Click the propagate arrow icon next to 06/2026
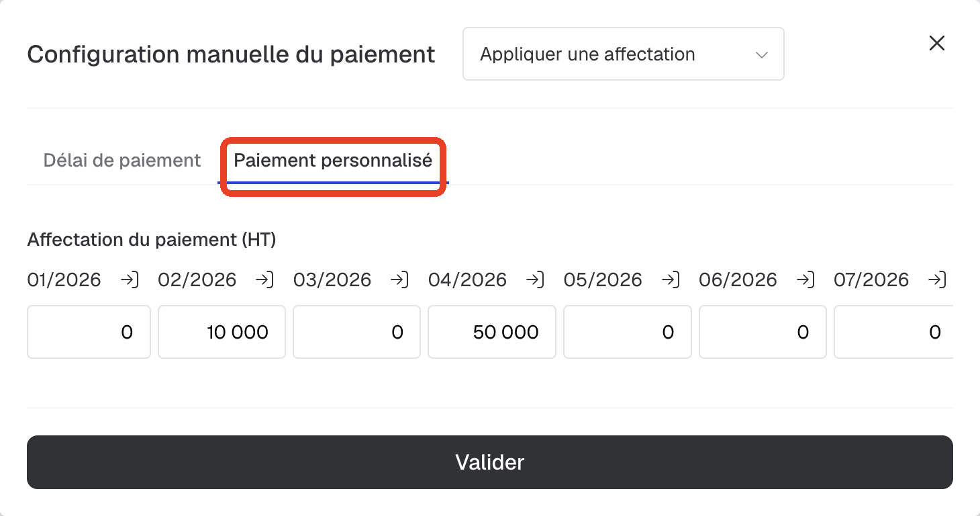This screenshot has width=980, height=516. (x=805, y=279)
